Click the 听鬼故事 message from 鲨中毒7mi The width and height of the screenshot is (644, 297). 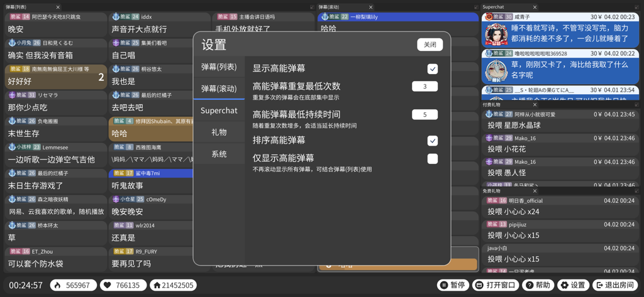pos(127,185)
